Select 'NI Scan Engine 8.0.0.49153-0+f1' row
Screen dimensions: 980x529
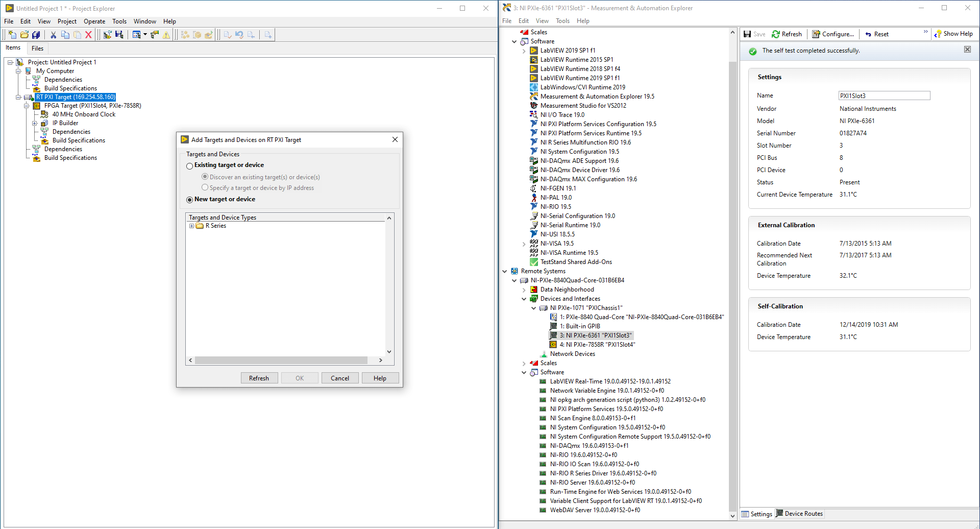(x=588, y=418)
